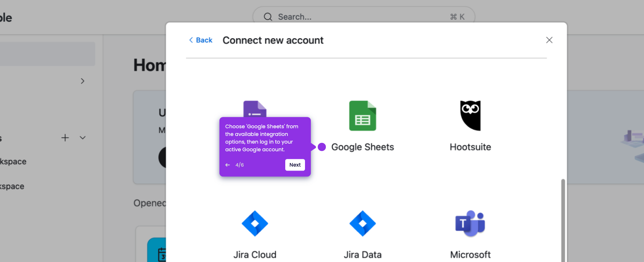Viewport: 644px width, 262px height.
Task: Select the Microsoft Teams icon
Action: click(470, 223)
